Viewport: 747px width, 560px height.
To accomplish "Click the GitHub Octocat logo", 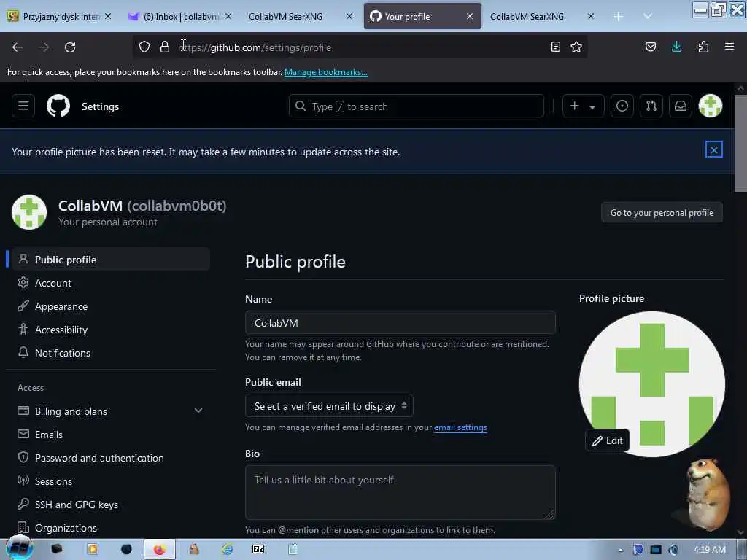I will coord(58,106).
